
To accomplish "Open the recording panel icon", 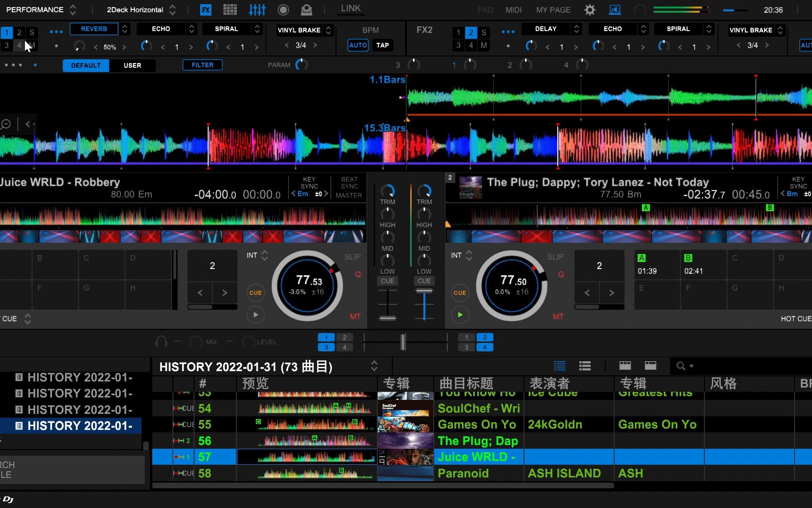I will 283,9.
